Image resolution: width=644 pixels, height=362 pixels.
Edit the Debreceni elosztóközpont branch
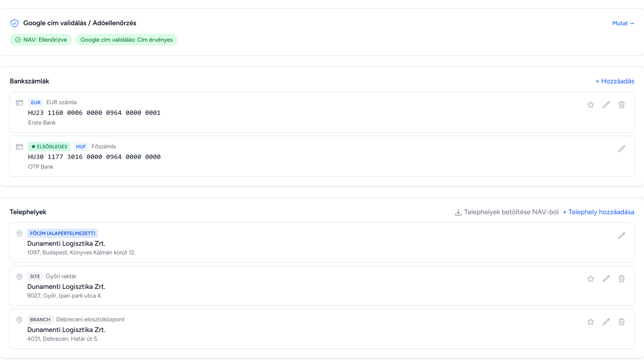click(606, 322)
